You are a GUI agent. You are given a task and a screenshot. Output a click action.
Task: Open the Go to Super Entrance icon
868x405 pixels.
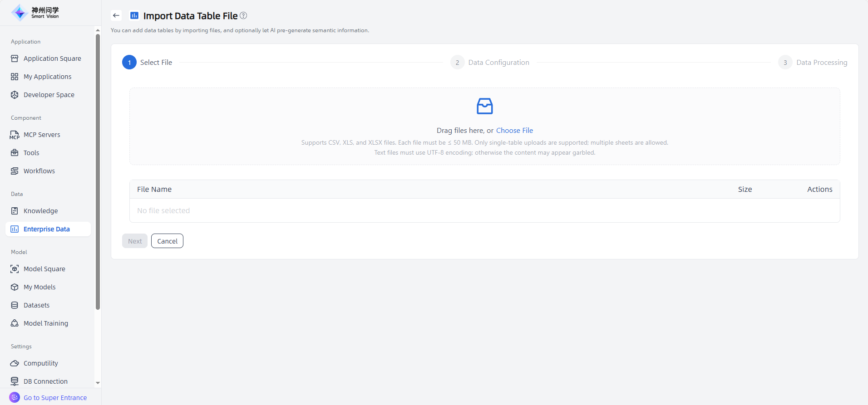click(x=15, y=397)
